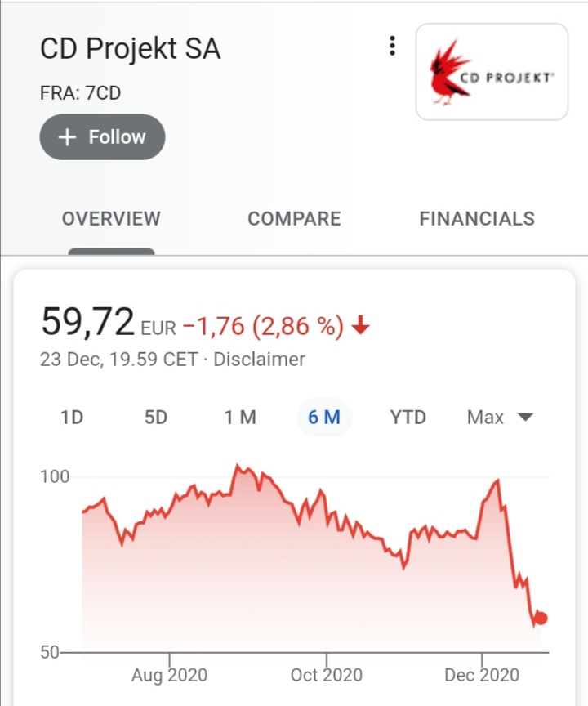Image resolution: width=588 pixels, height=706 pixels.
Task: Click the red down arrow price indicator
Action: [361, 327]
